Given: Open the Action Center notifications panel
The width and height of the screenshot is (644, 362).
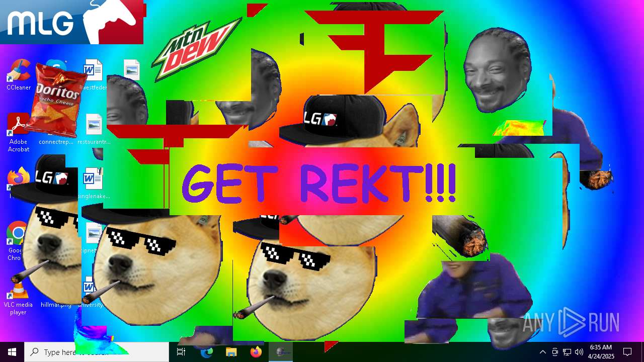Looking at the screenshot, I should [627, 352].
